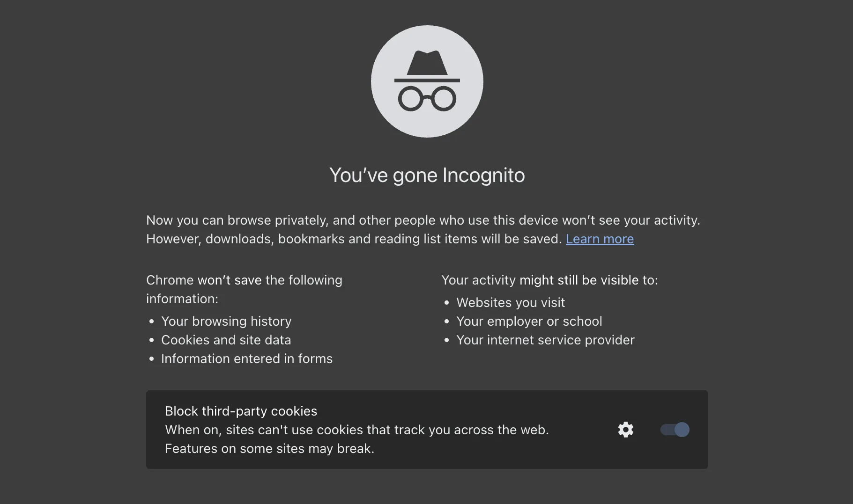Viewport: 853px width, 504px height.
Task: Toggle the third-party cookies switch off
Action: pos(674,429)
